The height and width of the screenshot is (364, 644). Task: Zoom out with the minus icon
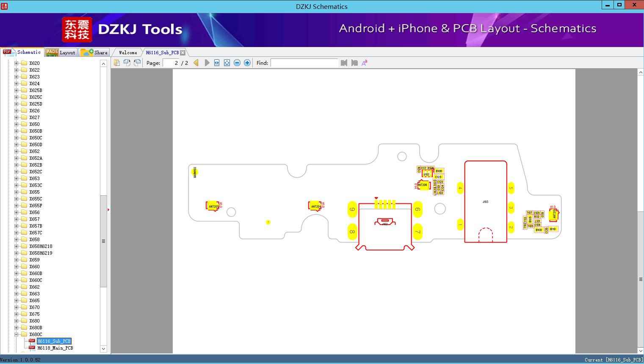coord(237,63)
